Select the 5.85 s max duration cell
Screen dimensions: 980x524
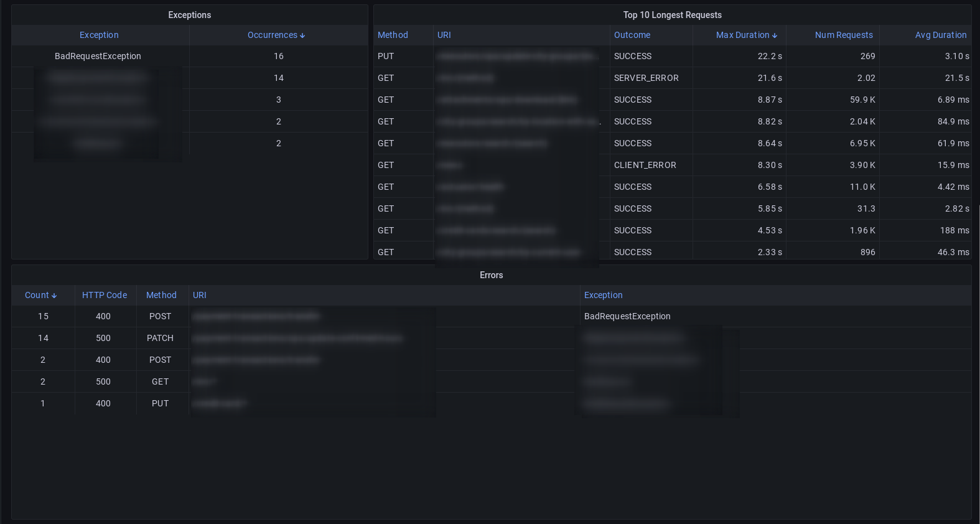pos(770,208)
